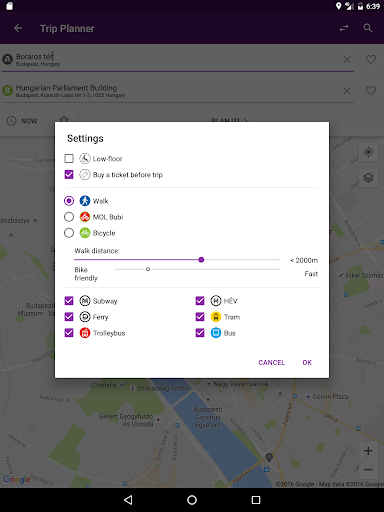Click the Ferry D icon
The height and width of the screenshot is (512, 384).
[85, 317]
